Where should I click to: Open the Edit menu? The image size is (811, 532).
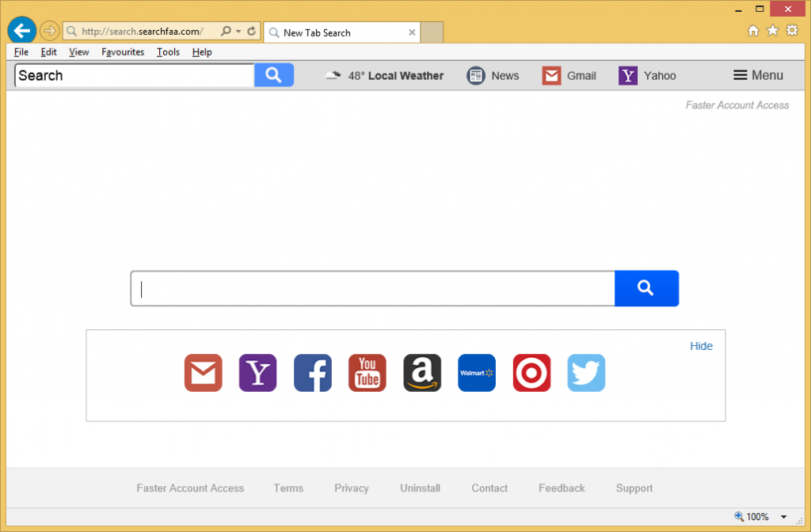48,52
